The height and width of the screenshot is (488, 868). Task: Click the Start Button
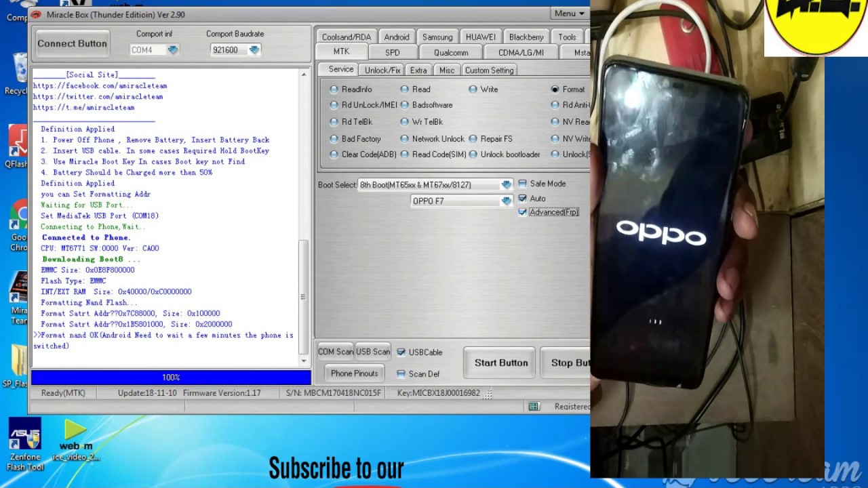tap(501, 363)
